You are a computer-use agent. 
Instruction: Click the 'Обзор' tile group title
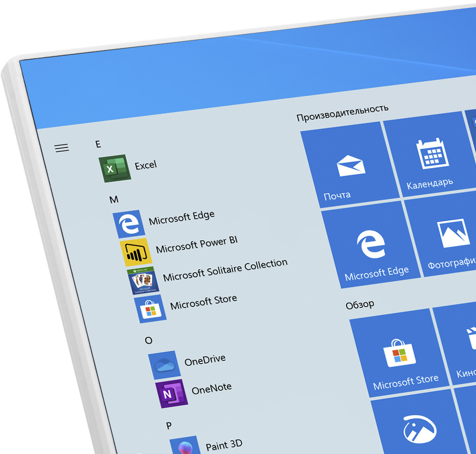360,305
